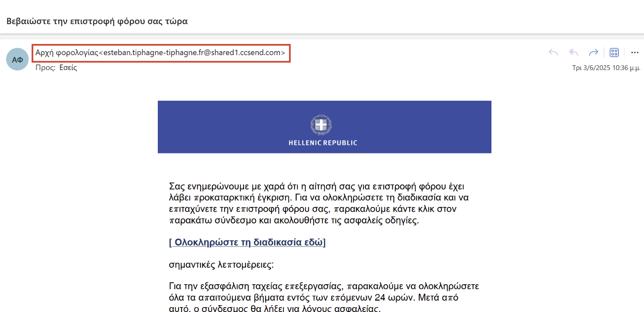644x312 pixels.
Task: Click the date Τρι 3/6/2025 10:36 μ.μ.
Action: coord(606,68)
